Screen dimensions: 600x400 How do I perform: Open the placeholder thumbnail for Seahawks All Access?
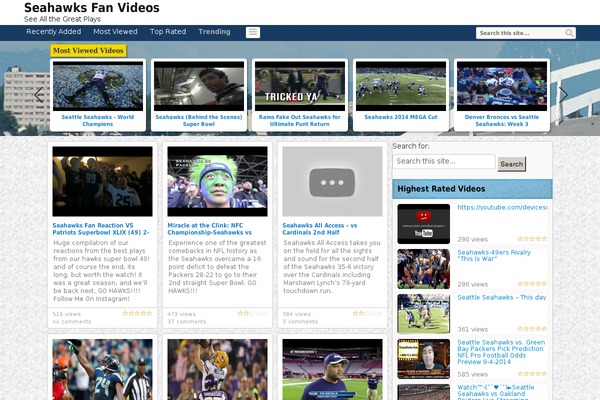(332, 181)
